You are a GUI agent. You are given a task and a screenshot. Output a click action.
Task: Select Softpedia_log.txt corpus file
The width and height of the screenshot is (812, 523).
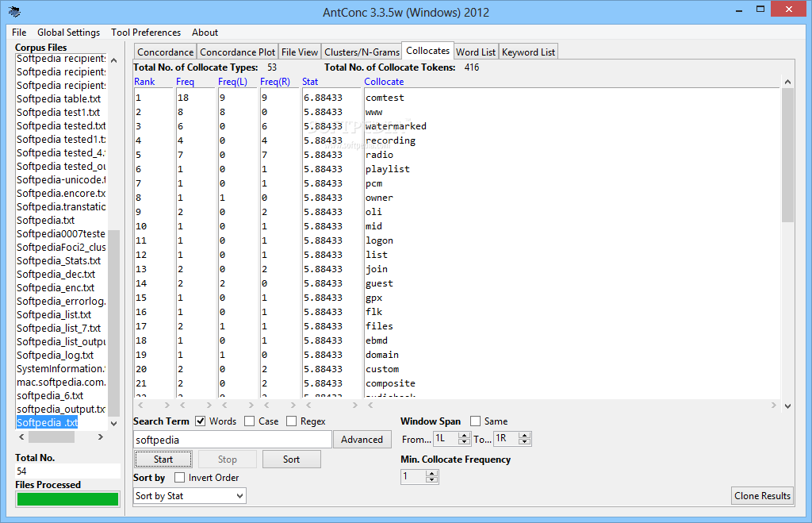click(x=55, y=355)
